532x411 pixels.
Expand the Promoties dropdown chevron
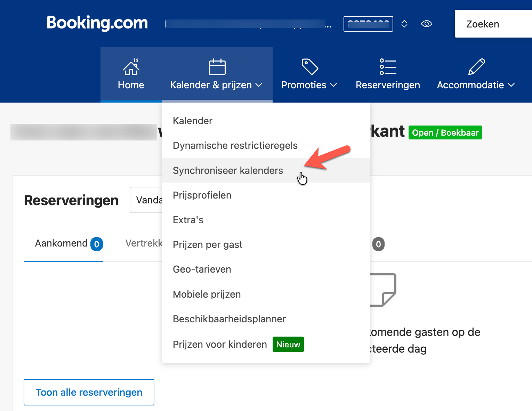[x=334, y=85]
